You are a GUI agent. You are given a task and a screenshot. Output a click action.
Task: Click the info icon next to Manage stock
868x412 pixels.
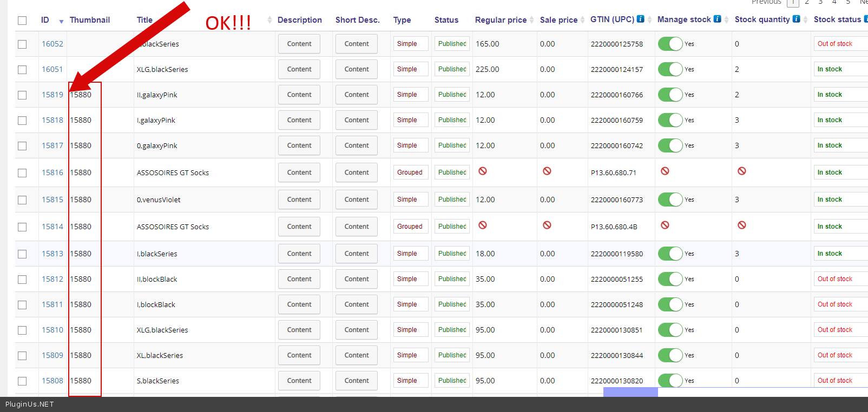click(x=717, y=19)
